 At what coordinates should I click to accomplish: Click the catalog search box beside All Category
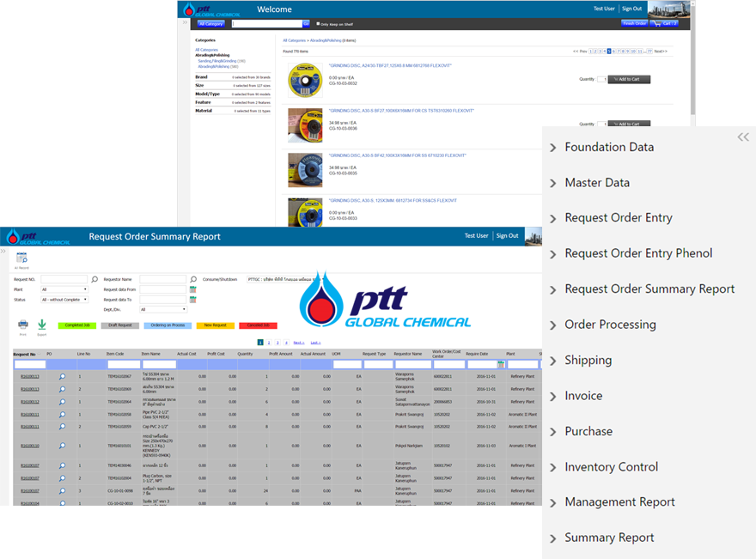[x=267, y=23]
